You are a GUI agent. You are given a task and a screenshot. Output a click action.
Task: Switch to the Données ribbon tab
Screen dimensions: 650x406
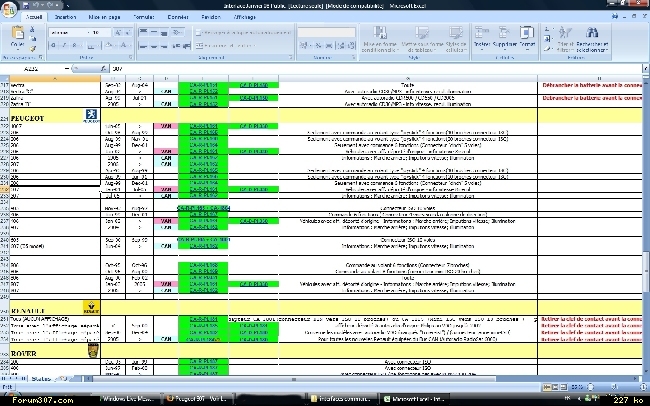[178, 17]
